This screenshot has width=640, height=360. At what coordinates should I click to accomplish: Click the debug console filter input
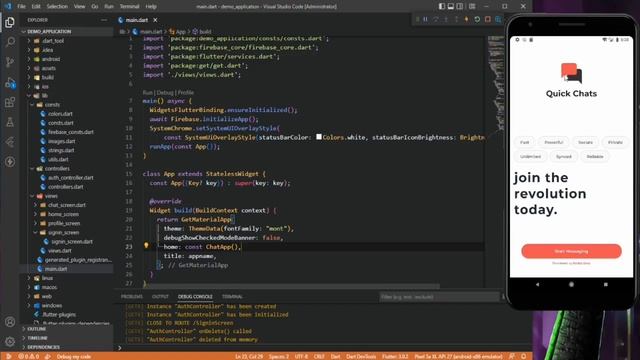439,297
